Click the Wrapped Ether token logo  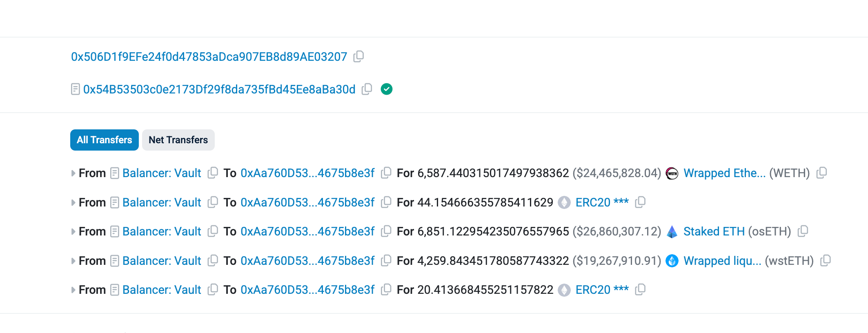pyautogui.click(x=672, y=173)
